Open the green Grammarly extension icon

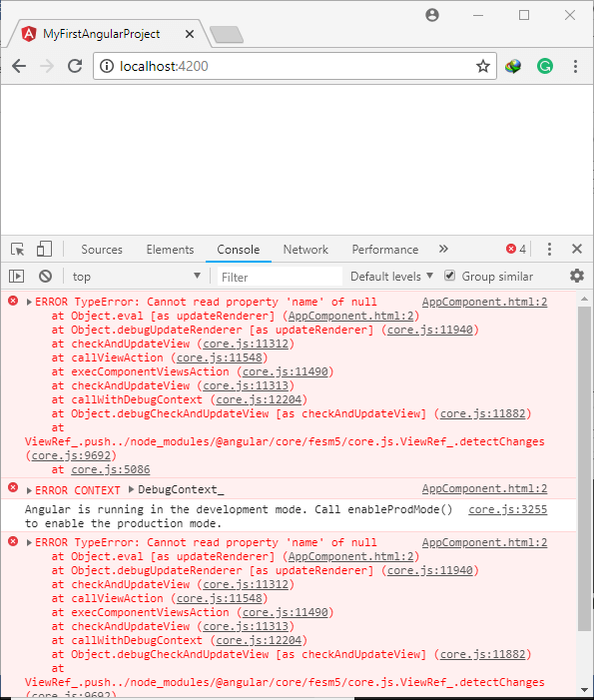(545, 67)
